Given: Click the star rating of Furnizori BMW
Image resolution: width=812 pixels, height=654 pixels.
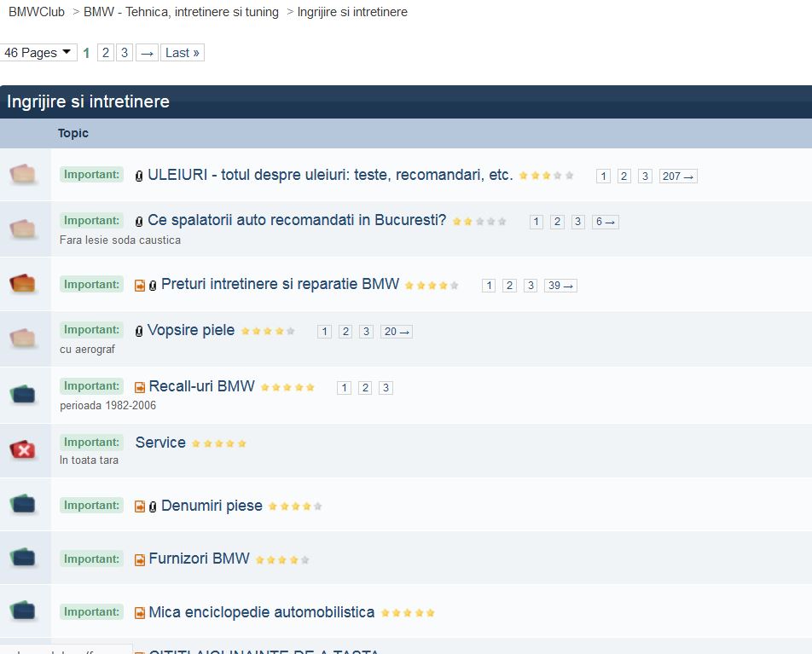Looking at the screenshot, I should tap(282, 559).
